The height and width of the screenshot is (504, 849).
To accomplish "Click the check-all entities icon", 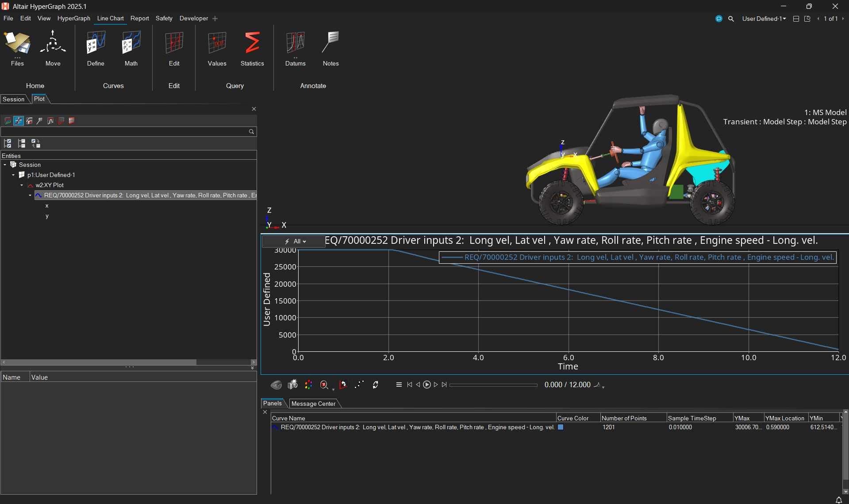I will point(8,143).
